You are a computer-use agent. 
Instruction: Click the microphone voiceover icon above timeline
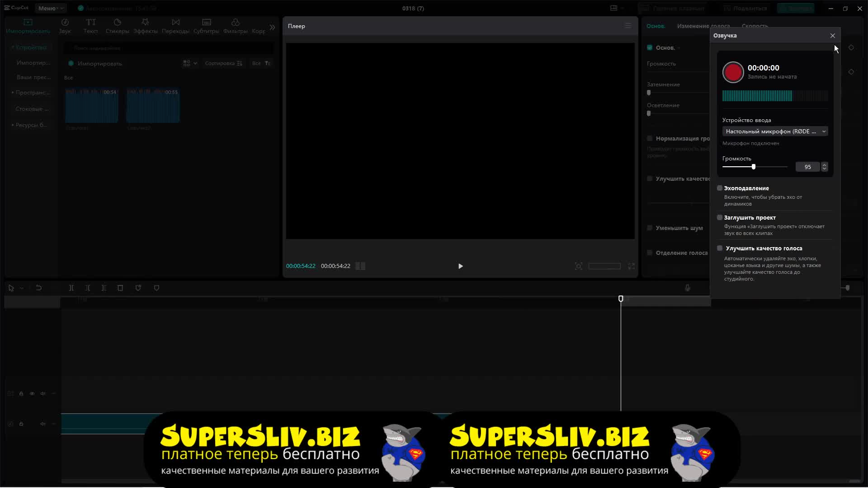click(687, 288)
